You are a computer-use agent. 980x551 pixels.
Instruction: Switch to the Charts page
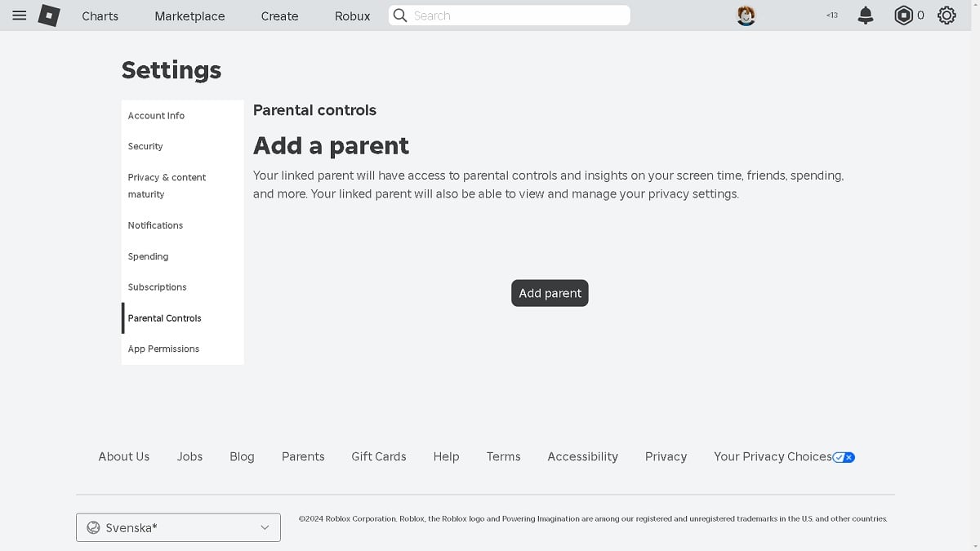click(100, 16)
